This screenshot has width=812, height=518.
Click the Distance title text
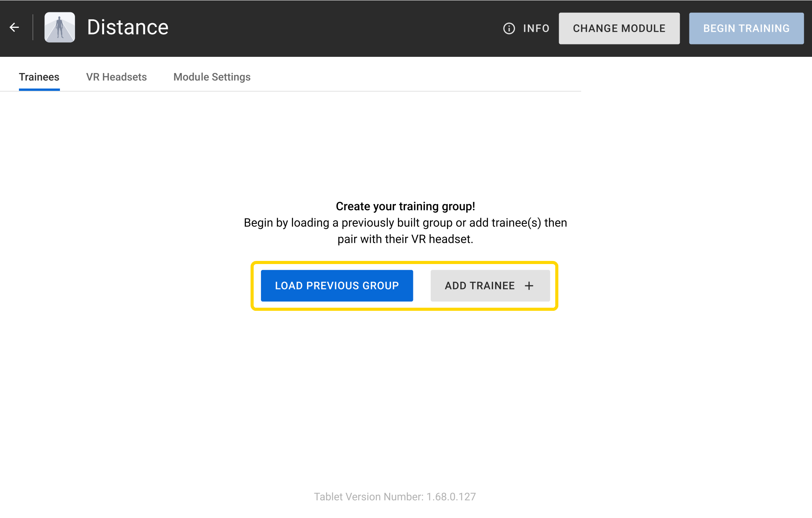coord(128,27)
